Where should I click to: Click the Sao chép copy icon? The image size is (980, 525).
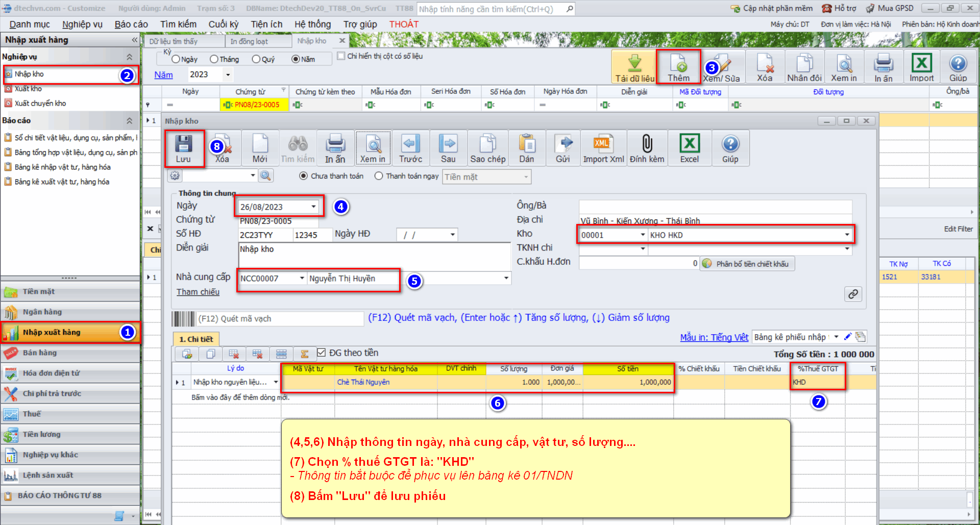point(487,148)
